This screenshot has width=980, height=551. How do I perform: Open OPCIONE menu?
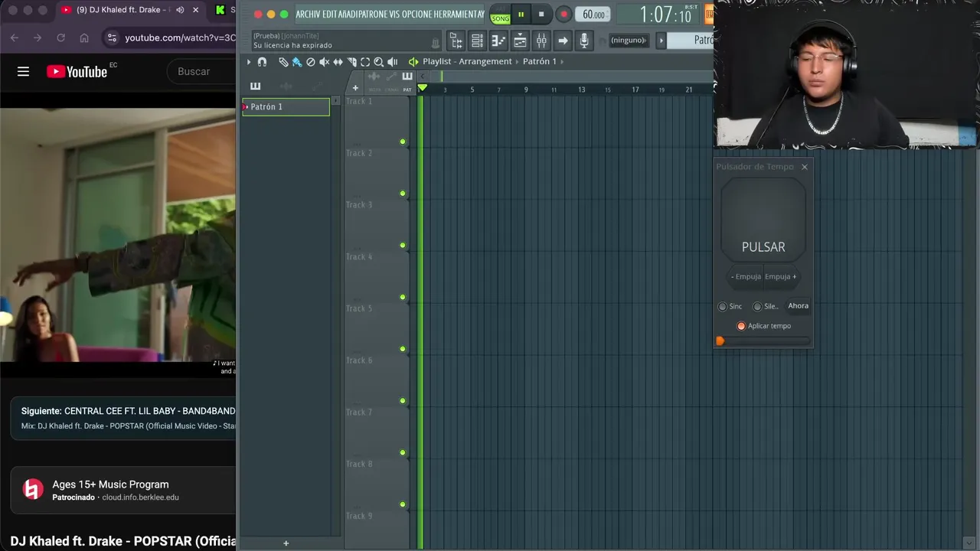pyautogui.click(x=416, y=15)
